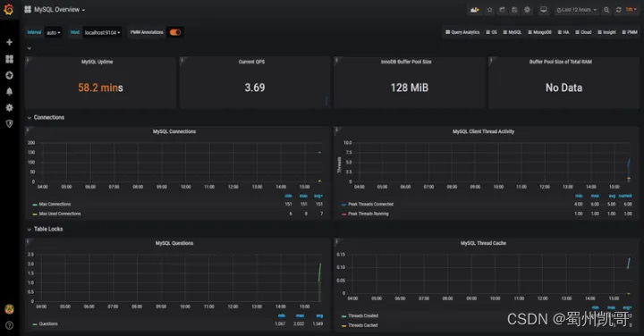Open the PMM dashboards menu
644x336 pixels.
tap(630, 32)
